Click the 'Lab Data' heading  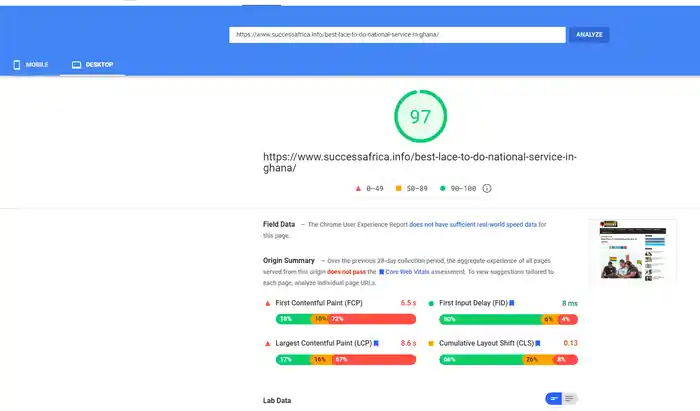277,400
